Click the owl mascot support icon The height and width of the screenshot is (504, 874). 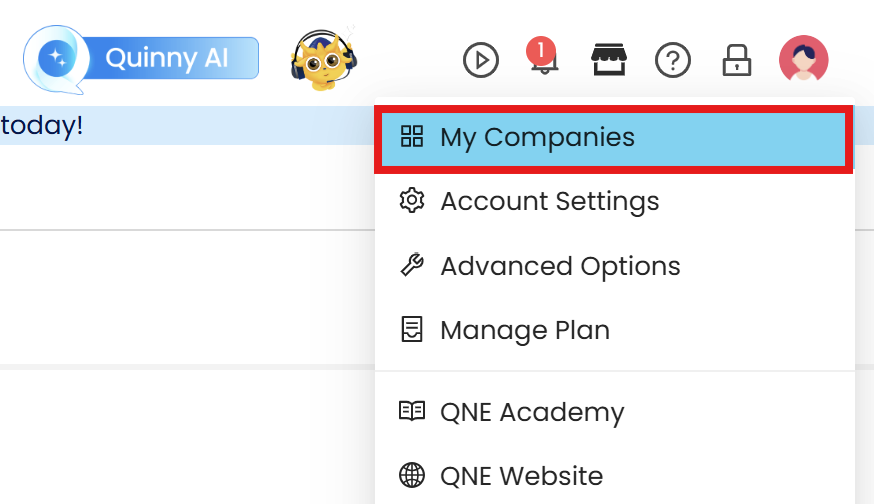(323, 60)
